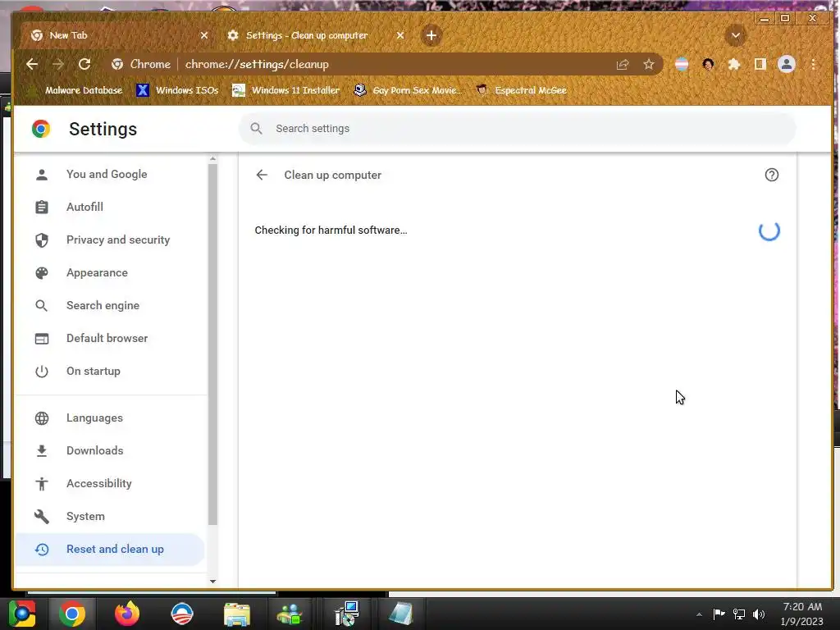This screenshot has width=840, height=630.
Task: Go back using the browser back arrow
Action: (32, 64)
